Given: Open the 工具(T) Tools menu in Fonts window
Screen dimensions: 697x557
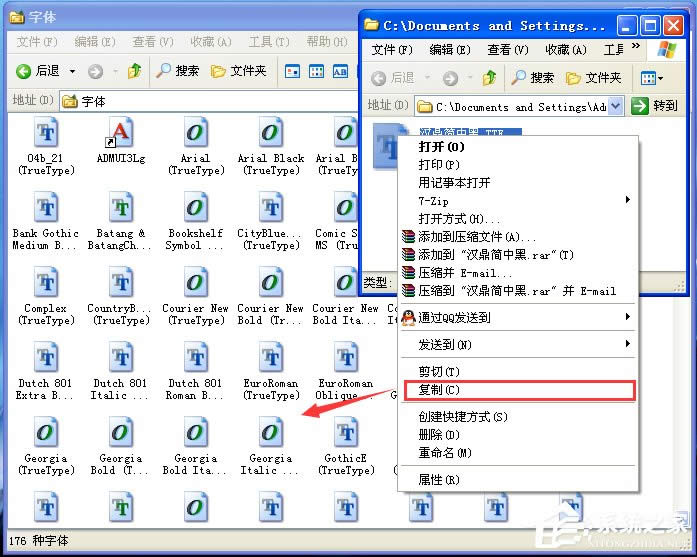Looking at the screenshot, I should [267, 42].
